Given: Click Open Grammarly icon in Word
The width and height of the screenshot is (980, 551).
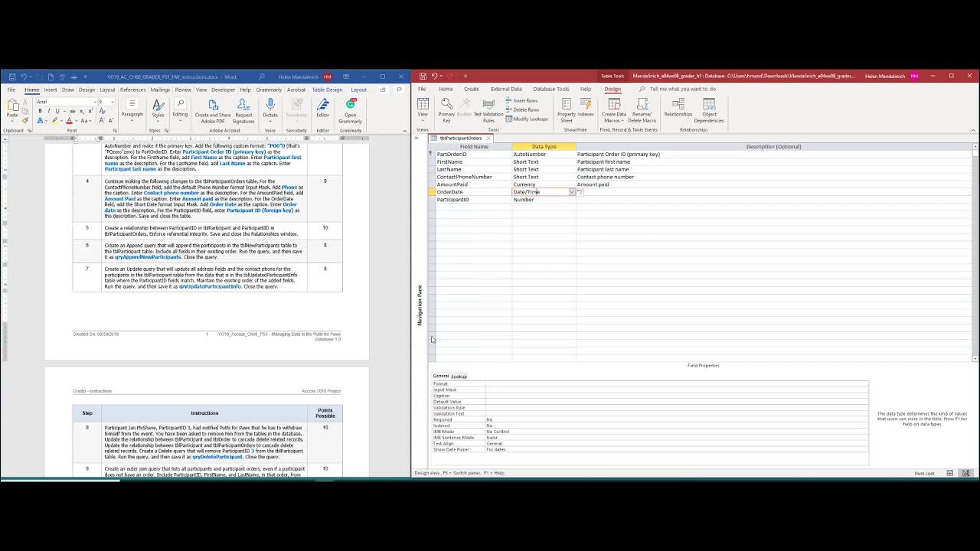Looking at the screenshot, I should (350, 109).
